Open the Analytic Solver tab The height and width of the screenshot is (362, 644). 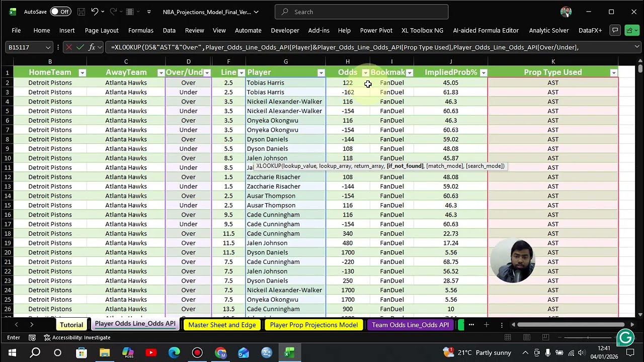tap(549, 30)
